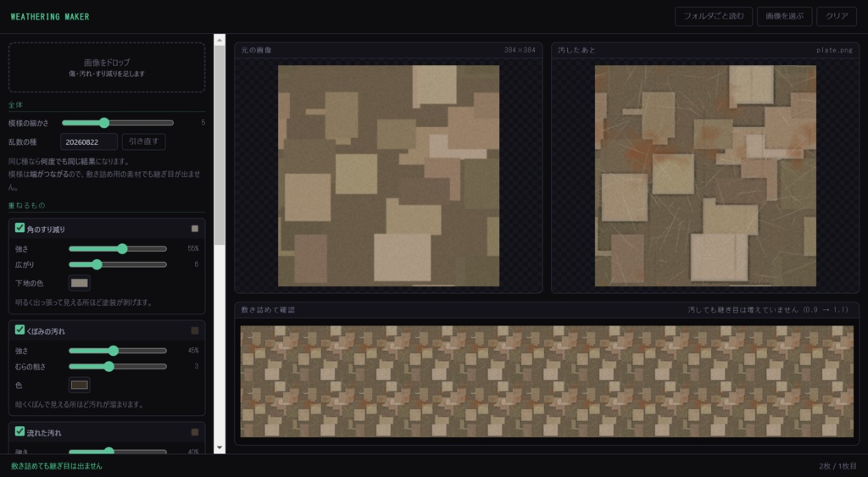
Task: Click the 敷き詰めても継ぎ目は出ません status message
Action: click(x=57, y=466)
